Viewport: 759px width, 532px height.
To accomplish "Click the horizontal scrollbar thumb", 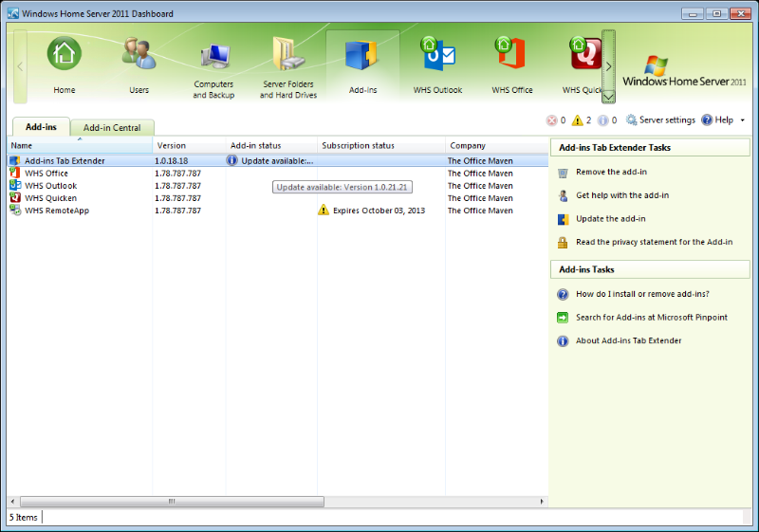I will [x=172, y=502].
